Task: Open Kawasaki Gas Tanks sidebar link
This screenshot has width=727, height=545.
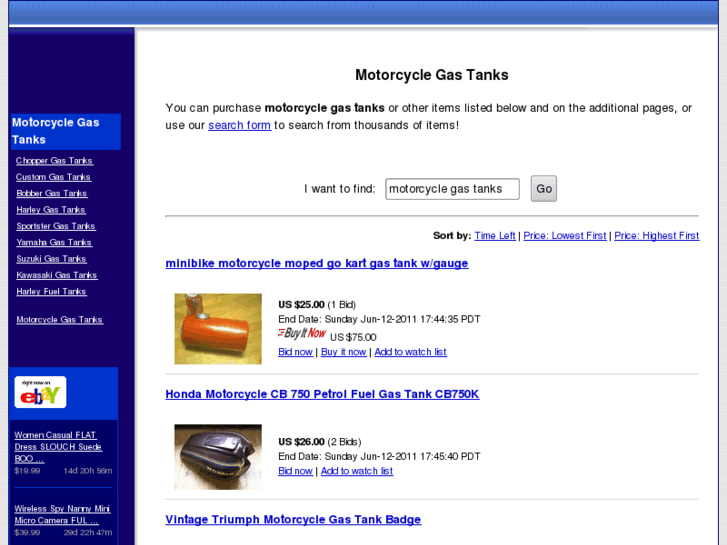Action: 57,275
